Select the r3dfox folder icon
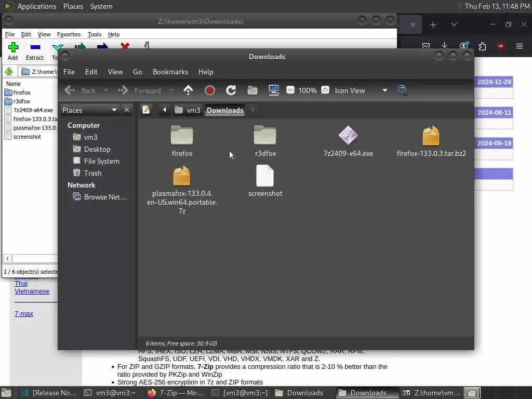 (265, 135)
